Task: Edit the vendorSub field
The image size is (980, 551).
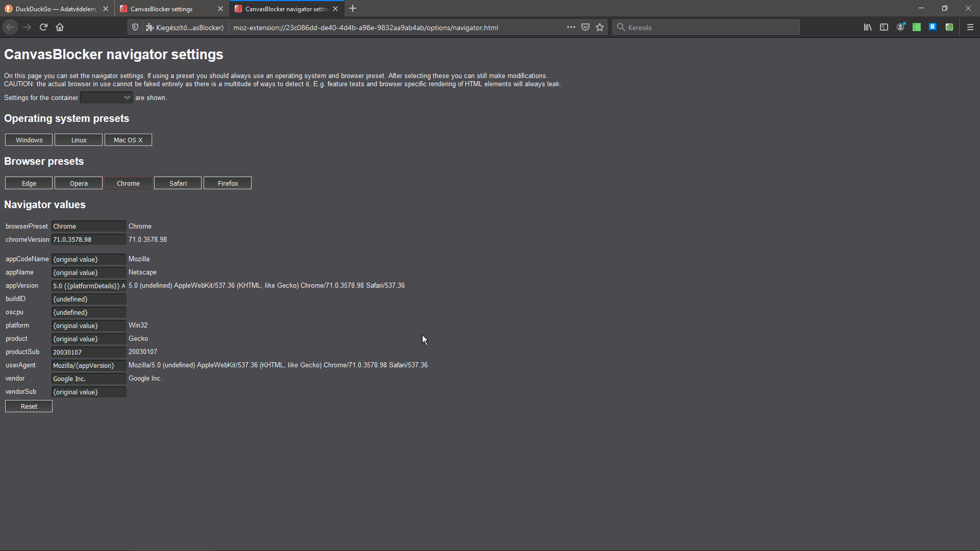Action: tap(89, 392)
